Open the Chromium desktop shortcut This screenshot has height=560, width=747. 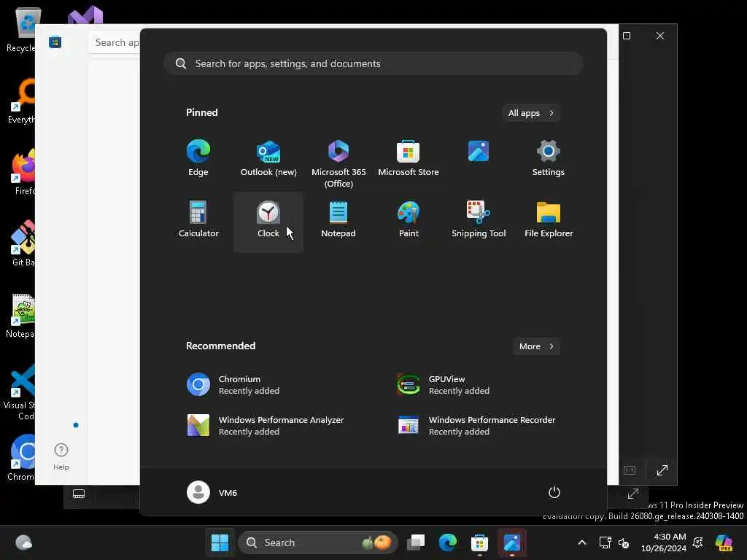[21, 458]
